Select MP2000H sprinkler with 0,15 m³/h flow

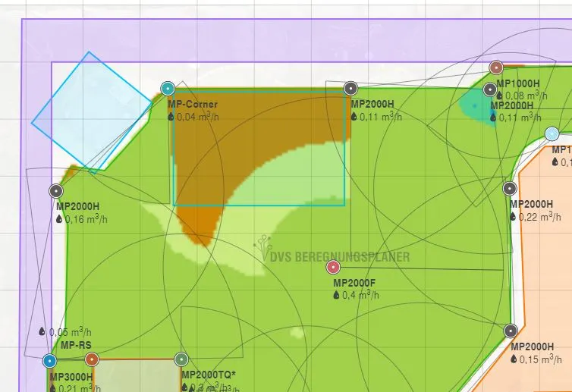pyautogui.click(x=511, y=331)
